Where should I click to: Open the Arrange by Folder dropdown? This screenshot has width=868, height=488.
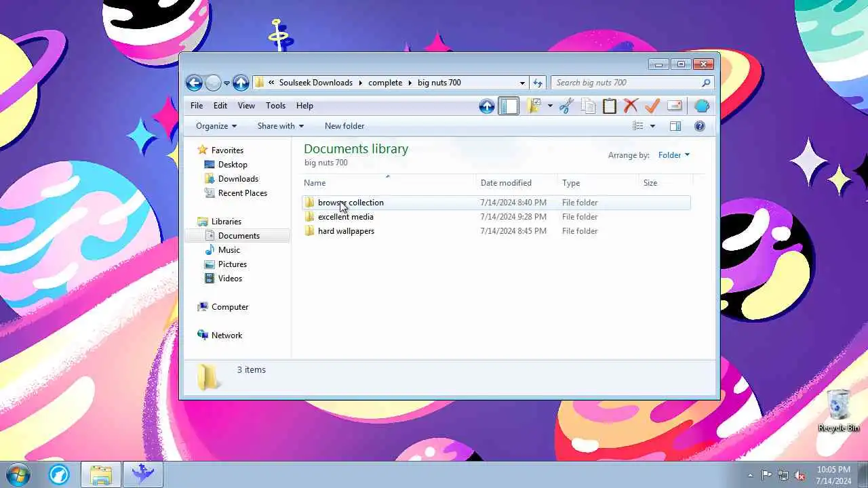pos(673,155)
